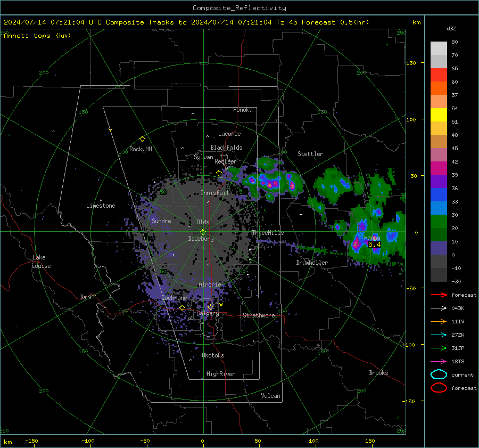This screenshot has height=448, width=479.
Task: Click the 5.4 storm top annotation
Action: [375, 245]
